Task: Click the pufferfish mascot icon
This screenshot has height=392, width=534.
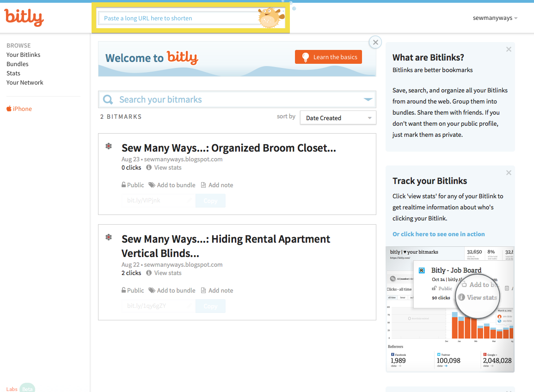Action: [x=271, y=18]
